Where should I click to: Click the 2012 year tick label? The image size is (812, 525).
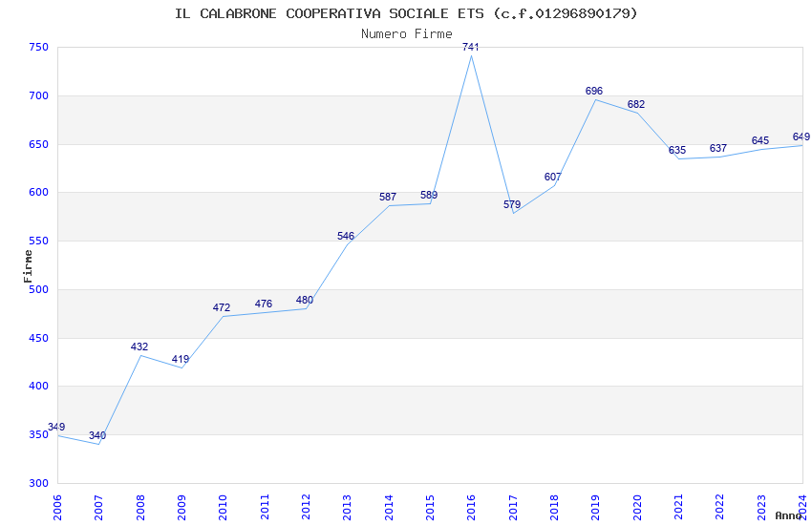click(x=306, y=508)
